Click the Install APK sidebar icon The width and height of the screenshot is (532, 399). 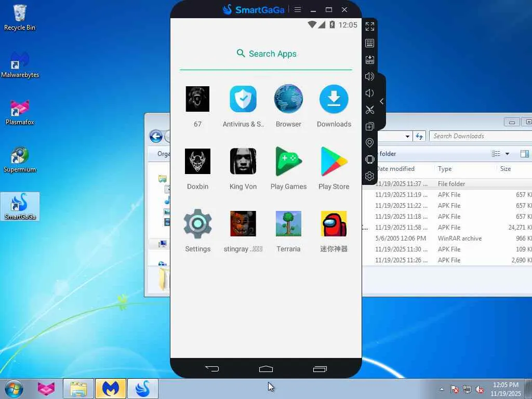[370, 60]
